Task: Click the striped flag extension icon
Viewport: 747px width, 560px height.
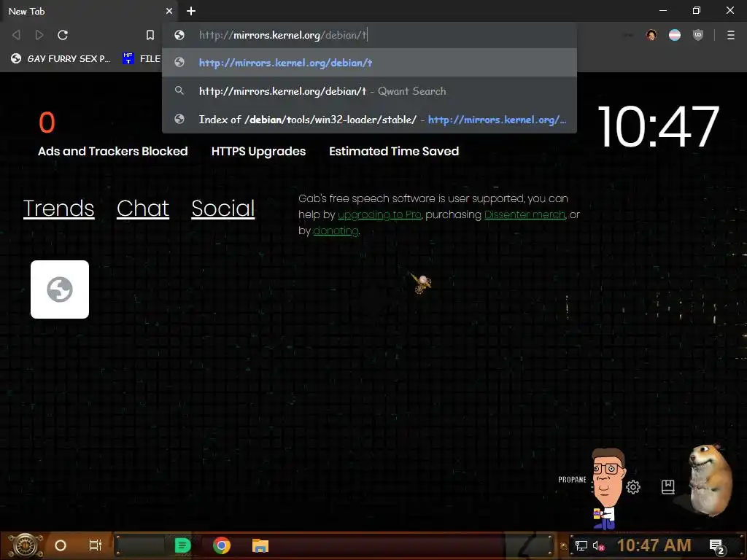Action: 675,35
